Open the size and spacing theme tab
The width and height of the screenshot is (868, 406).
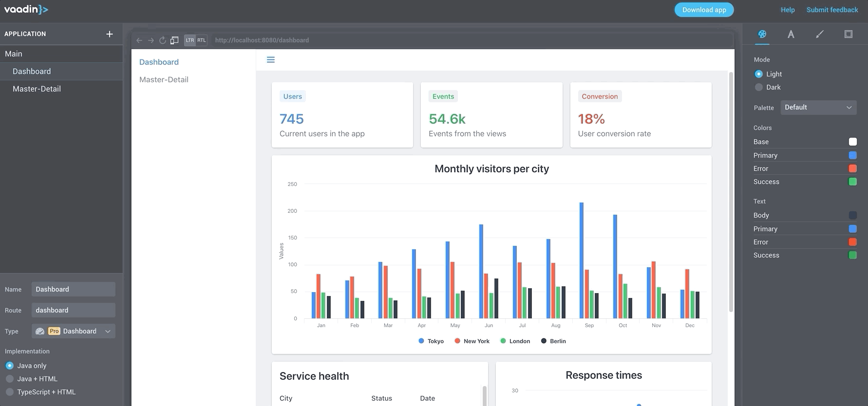[849, 34]
